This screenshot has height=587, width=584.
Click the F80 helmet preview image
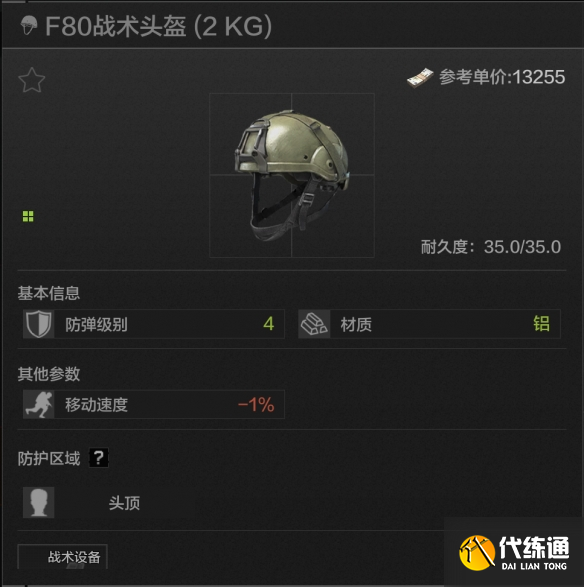292,175
